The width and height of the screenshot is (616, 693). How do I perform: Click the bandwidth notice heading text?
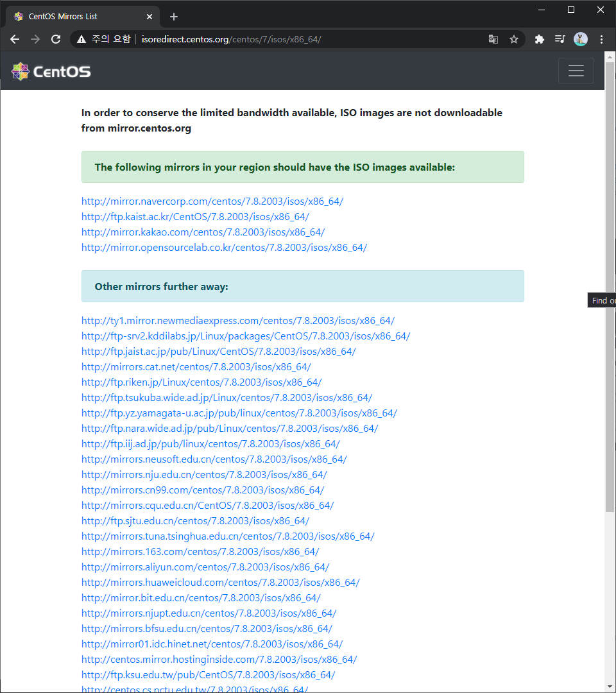(292, 121)
